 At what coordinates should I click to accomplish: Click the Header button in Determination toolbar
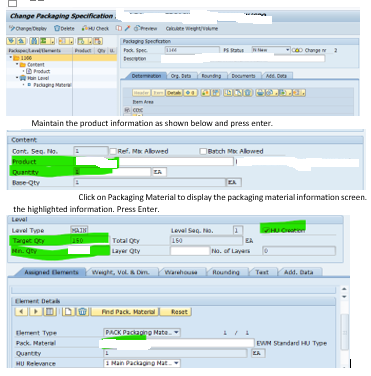tap(141, 93)
